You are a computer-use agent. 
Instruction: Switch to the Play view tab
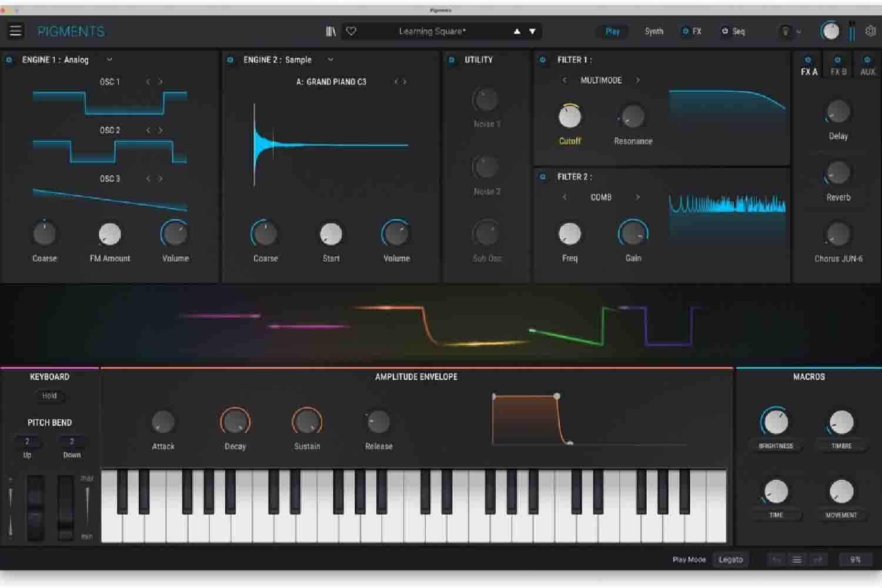613,31
